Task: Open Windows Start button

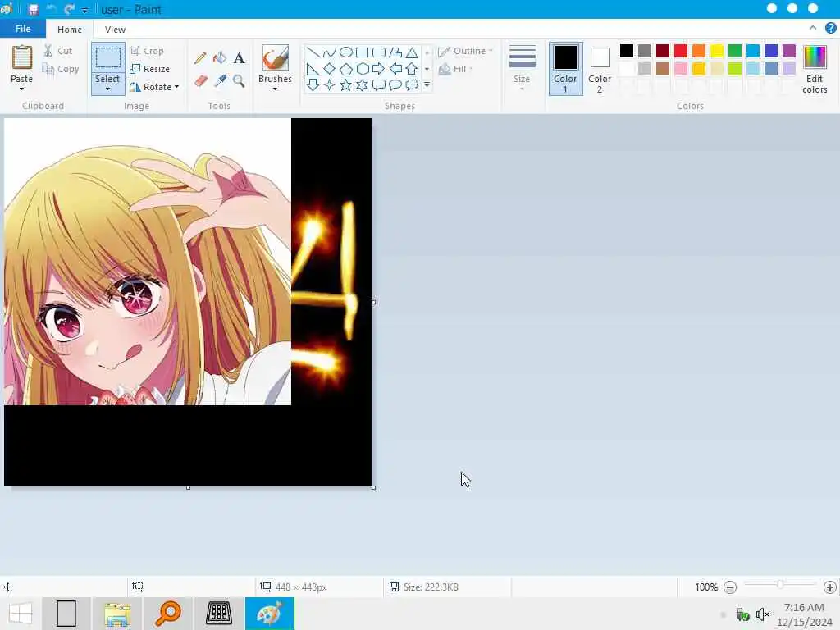Action: [x=21, y=614]
